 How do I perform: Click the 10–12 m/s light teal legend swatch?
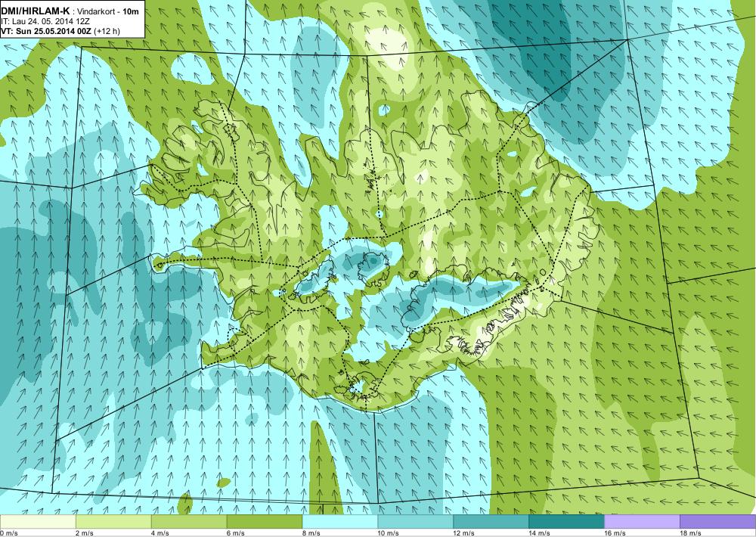(x=416, y=522)
